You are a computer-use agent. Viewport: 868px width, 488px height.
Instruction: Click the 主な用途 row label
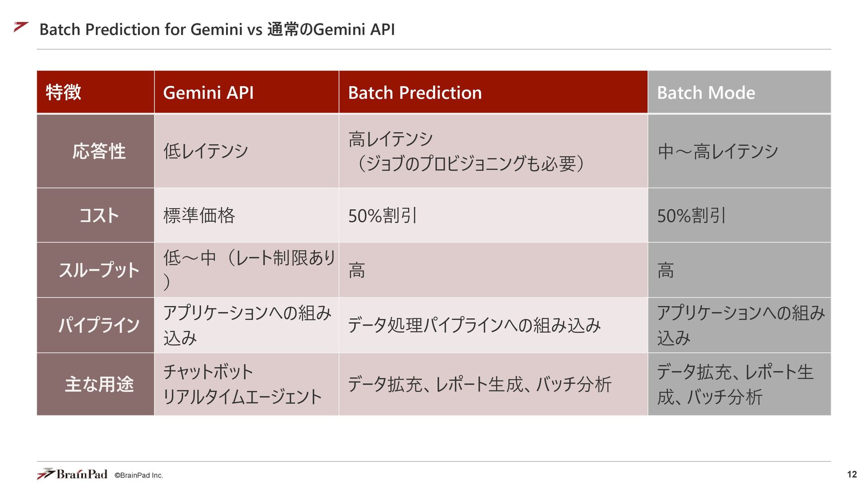(95, 384)
